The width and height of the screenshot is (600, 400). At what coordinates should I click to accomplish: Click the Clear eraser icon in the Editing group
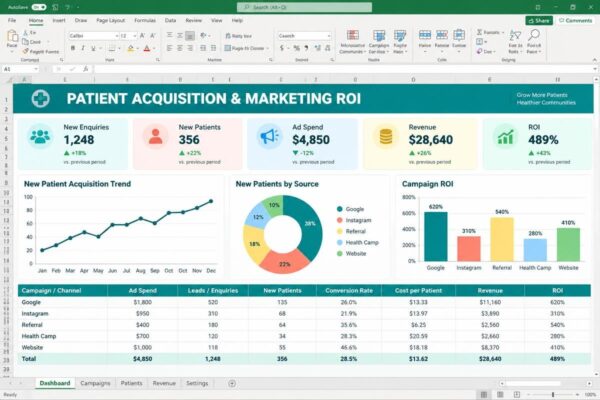point(479,51)
